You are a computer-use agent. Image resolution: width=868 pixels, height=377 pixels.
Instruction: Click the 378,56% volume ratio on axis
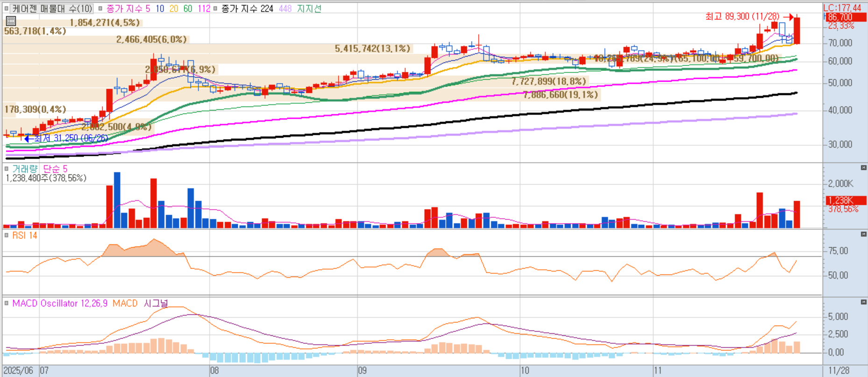(x=843, y=209)
